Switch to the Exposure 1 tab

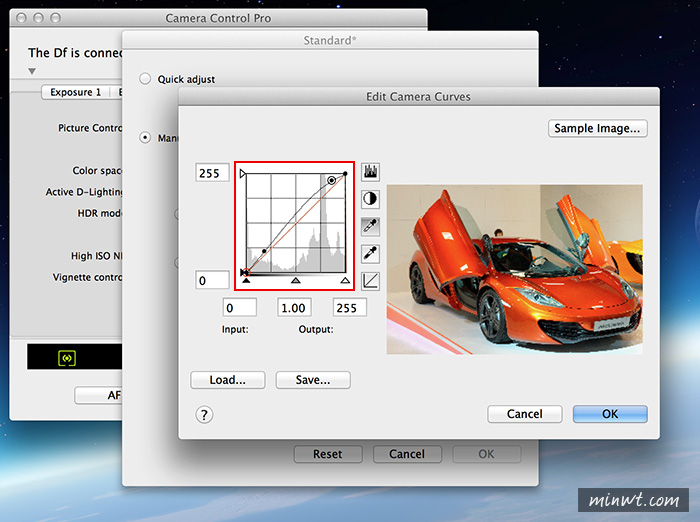[x=75, y=92]
